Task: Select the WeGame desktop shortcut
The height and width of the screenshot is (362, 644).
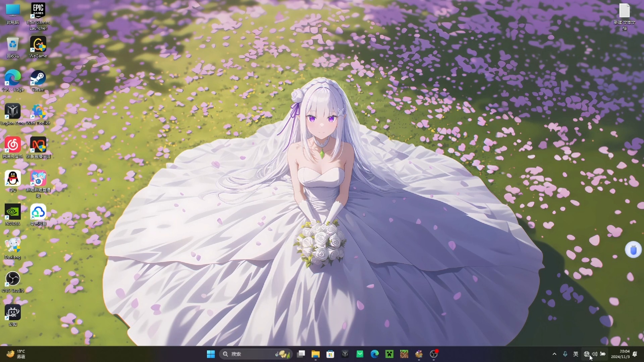Action: click(38, 48)
